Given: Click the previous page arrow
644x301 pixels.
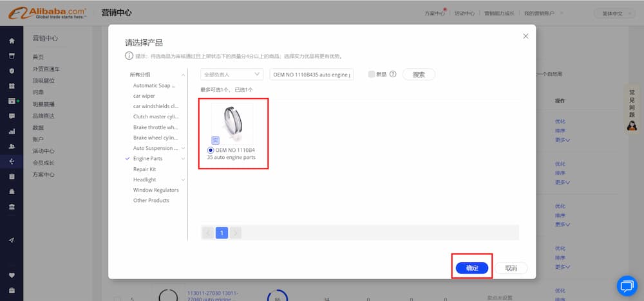Looking at the screenshot, I should [208, 233].
